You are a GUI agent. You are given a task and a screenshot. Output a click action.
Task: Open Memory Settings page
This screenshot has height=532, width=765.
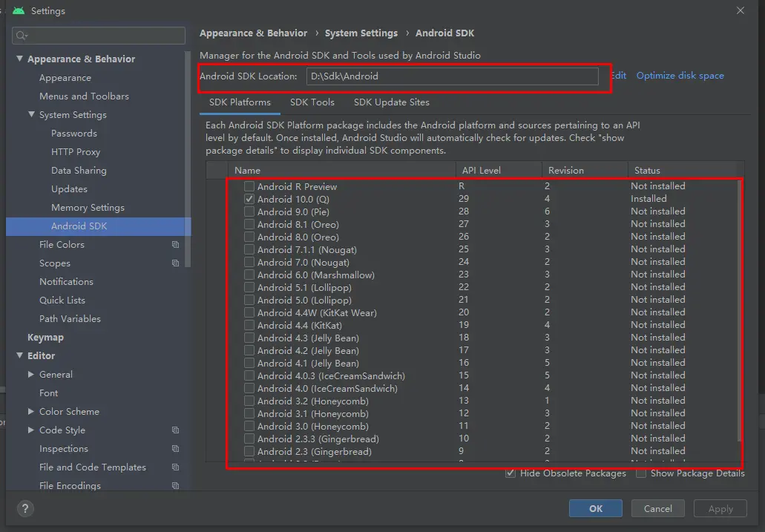pyautogui.click(x=88, y=208)
